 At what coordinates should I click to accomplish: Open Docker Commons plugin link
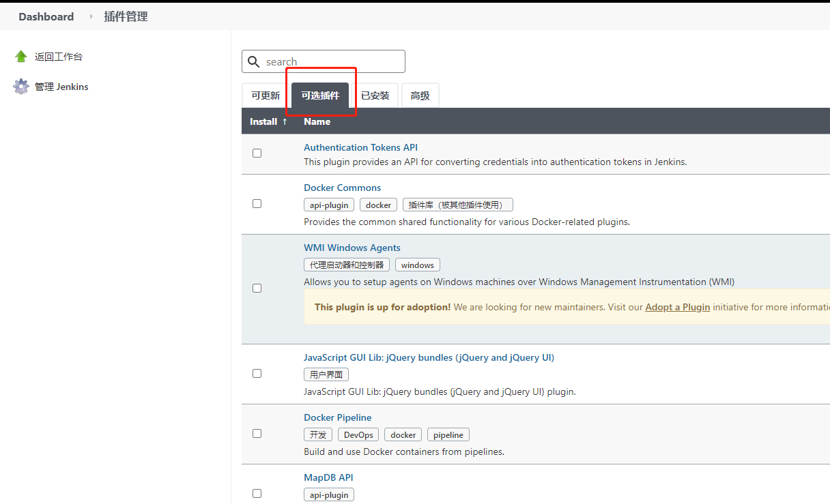click(x=342, y=188)
